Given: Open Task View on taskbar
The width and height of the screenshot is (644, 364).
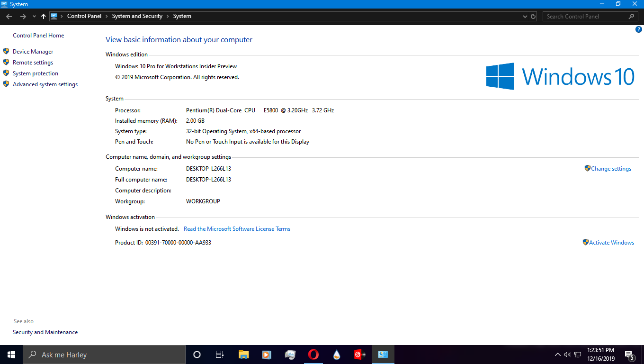Looking at the screenshot, I should tap(220, 355).
